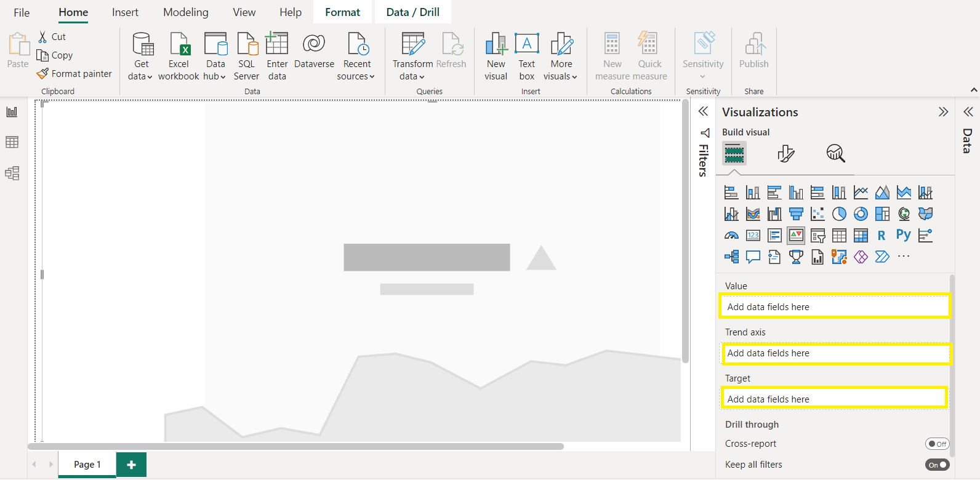980x480 pixels.
Task: Click the Value field well
Action: point(835,306)
